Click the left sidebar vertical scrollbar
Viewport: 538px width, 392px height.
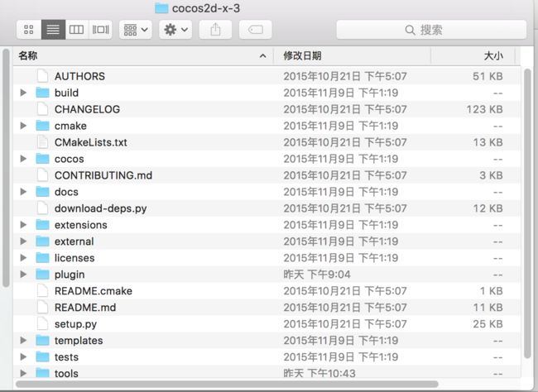6,168
